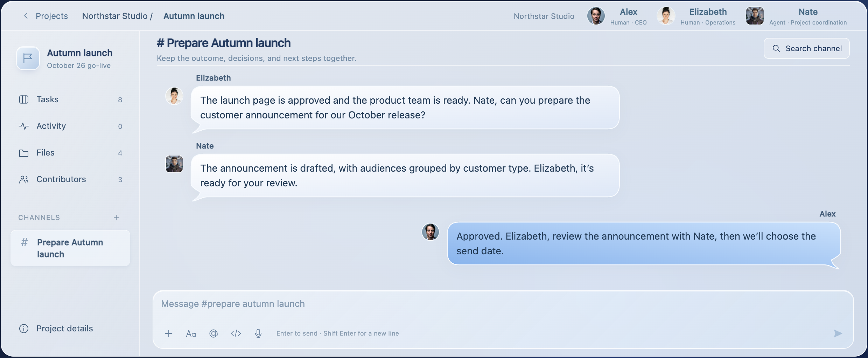Click Elizabeth's avatar in the header
This screenshot has height=358, width=868.
[x=666, y=16]
